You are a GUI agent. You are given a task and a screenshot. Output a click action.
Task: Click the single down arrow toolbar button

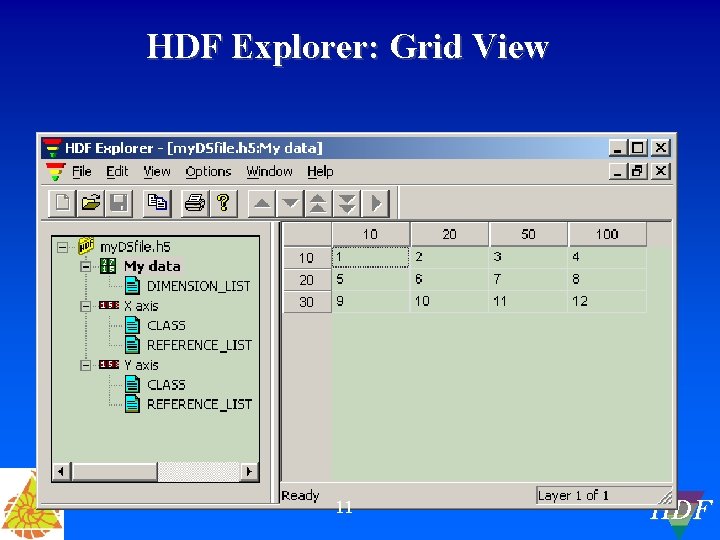(290, 203)
